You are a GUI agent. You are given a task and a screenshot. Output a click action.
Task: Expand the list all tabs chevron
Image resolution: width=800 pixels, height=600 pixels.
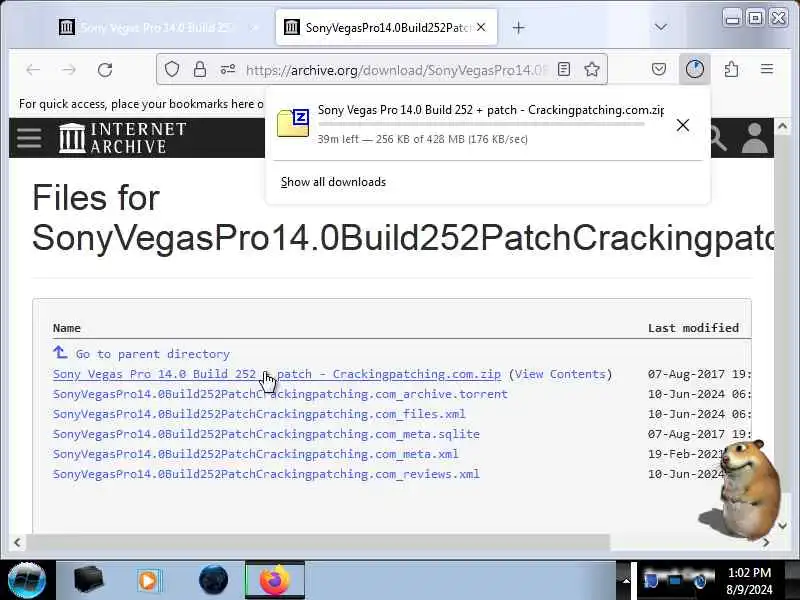[x=661, y=27]
